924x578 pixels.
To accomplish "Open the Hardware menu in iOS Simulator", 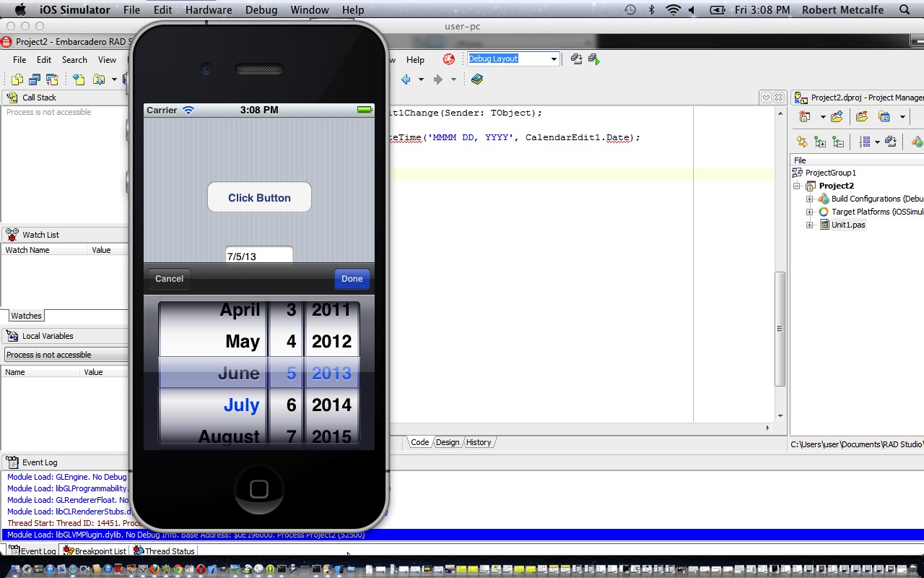I will click(209, 10).
